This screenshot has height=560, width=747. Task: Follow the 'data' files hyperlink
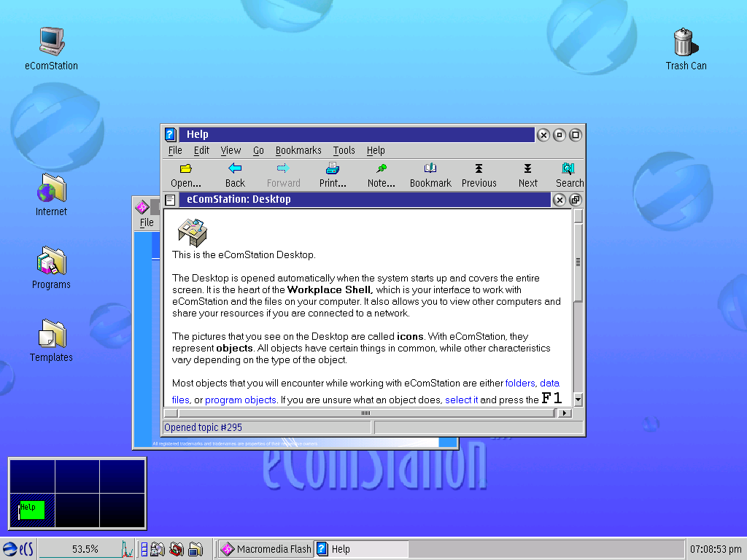(x=549, y=384)
